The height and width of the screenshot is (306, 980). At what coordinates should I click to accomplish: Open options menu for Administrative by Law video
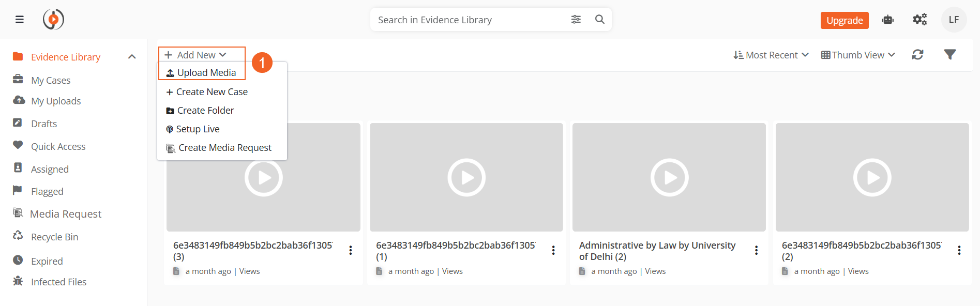pyautogui.click(x=756, y=250)
